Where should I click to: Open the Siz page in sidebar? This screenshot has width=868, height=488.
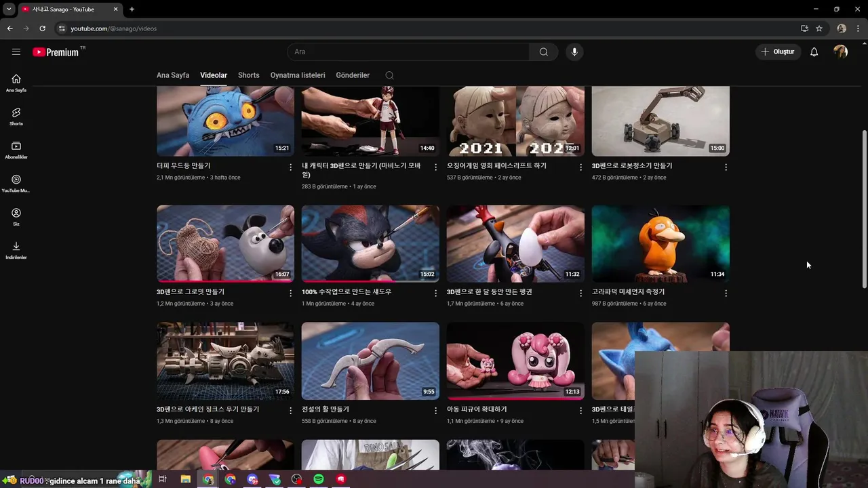16,217
